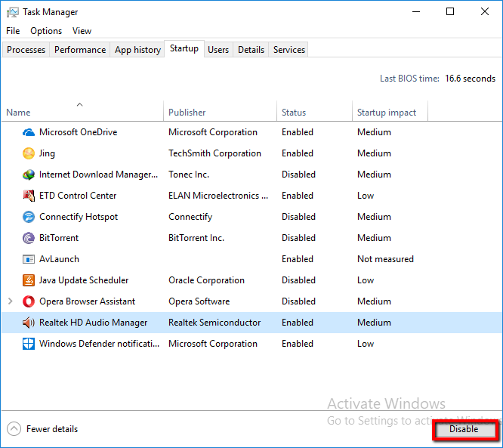Click the Windows Defender shield icon
The width and height of the screenshot is (503, 448).
point(29,344)
